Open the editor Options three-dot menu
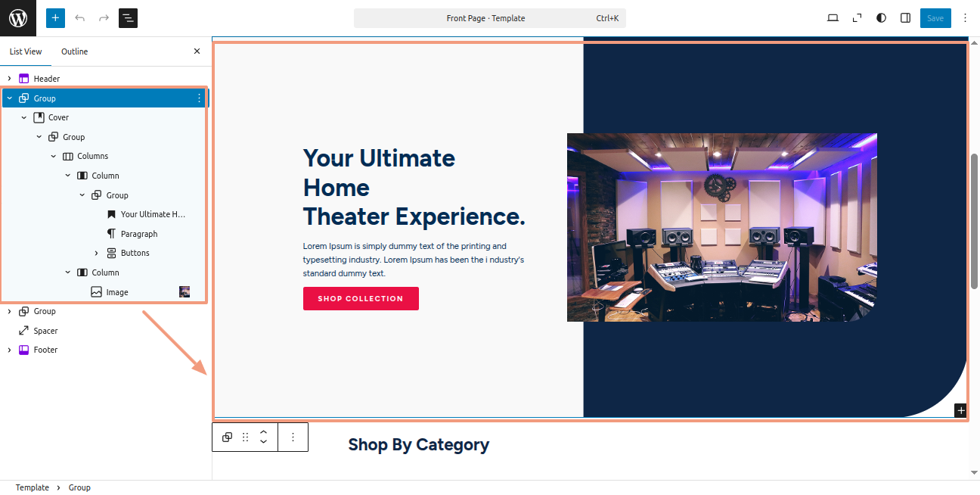This screenshot has height=495, width=980. (965, 18)
